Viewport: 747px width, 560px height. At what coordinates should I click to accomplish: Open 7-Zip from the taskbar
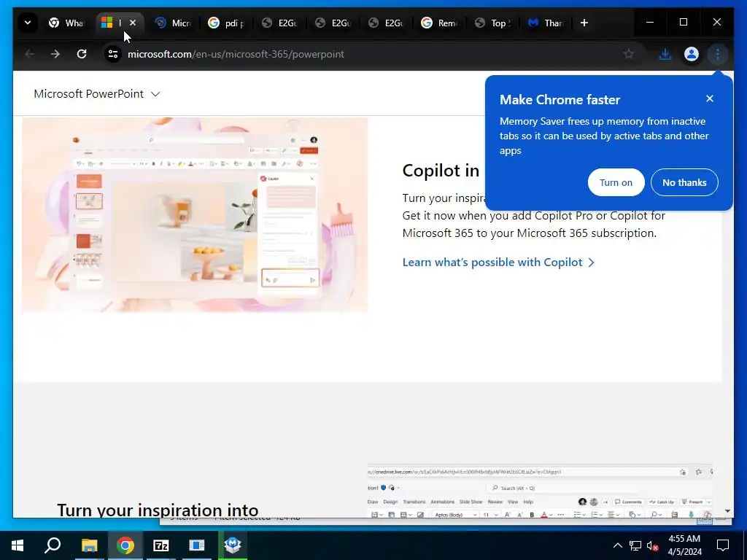[x=161, y=545]
